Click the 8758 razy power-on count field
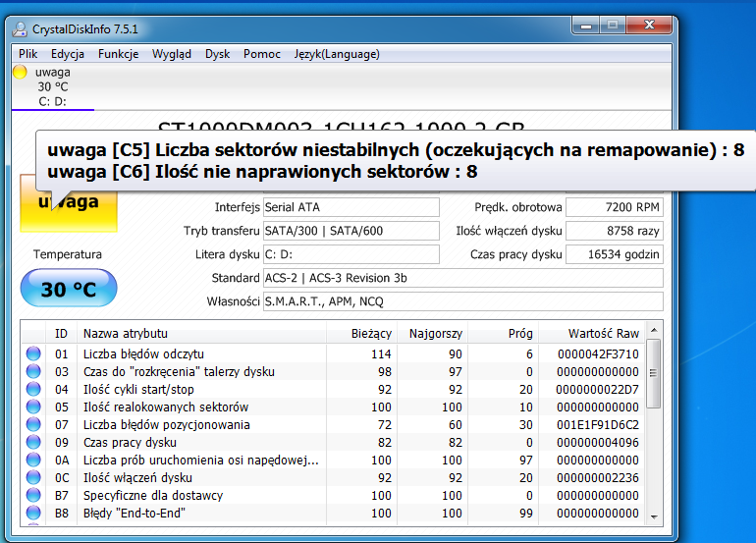 coord(615,231)
